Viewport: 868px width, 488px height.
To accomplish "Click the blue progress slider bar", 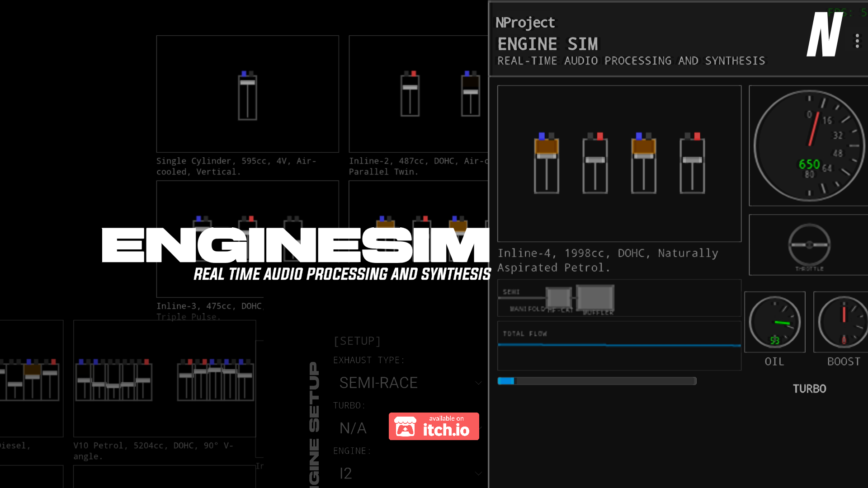I will point(597,381).
